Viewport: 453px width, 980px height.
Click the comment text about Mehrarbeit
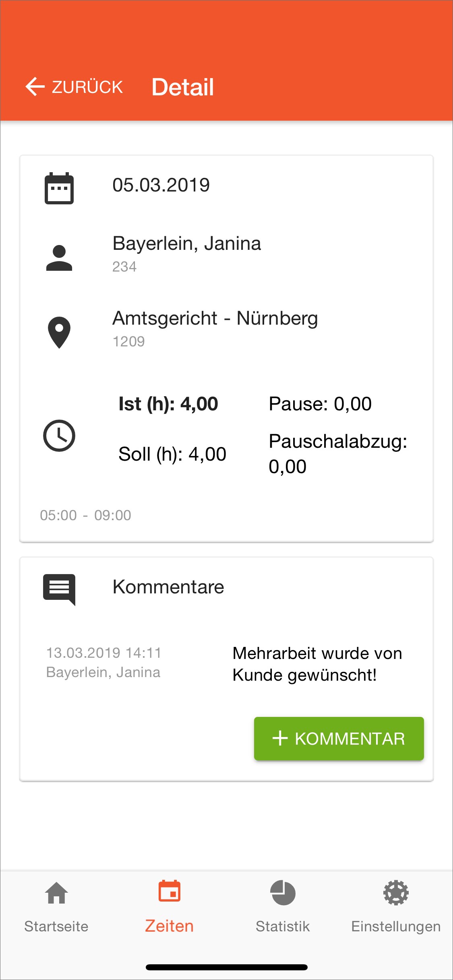pyautogui.click(x=317, y=664)
